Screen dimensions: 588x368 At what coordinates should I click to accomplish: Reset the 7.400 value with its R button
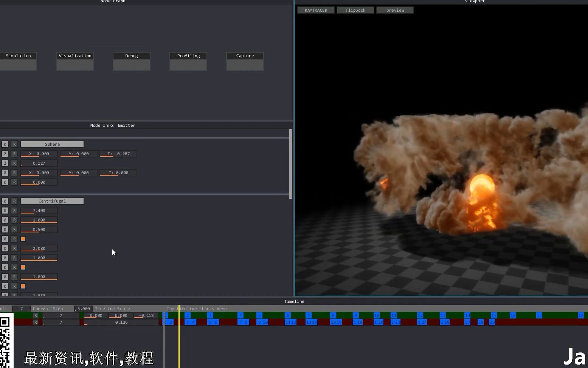click(x=14, y=211)
